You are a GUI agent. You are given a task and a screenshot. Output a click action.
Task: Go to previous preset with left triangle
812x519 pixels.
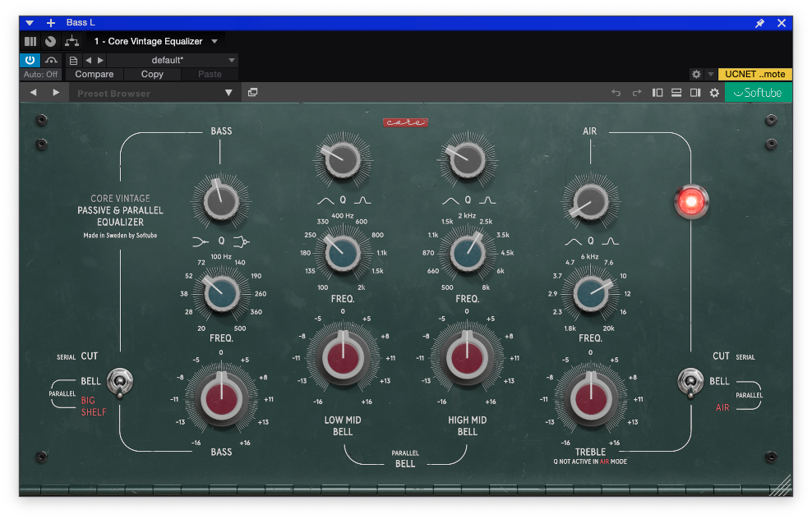[x=88, y=60]
